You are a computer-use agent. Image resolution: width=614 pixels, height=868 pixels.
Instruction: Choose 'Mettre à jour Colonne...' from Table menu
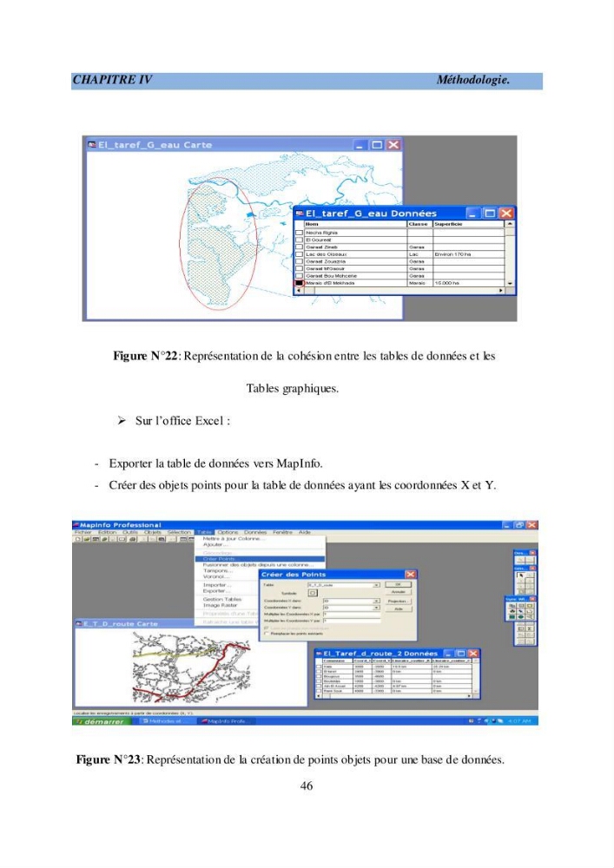(x=261, y=539)
